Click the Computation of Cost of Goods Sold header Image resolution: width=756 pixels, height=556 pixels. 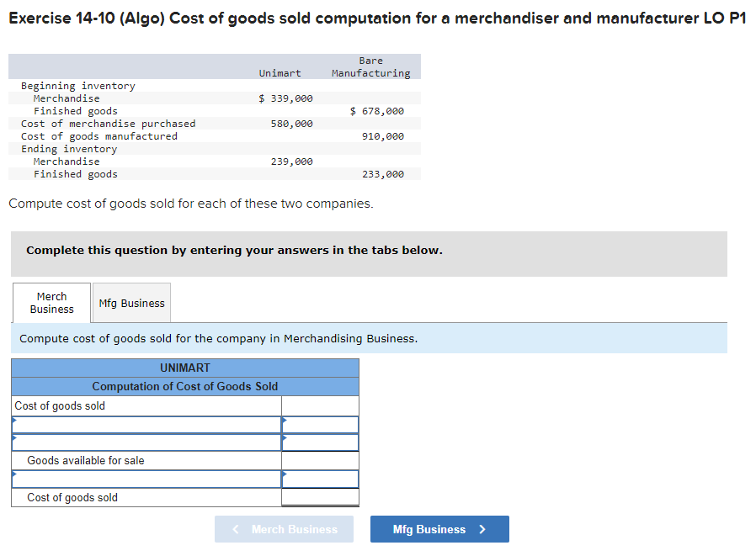pos(184,386)
